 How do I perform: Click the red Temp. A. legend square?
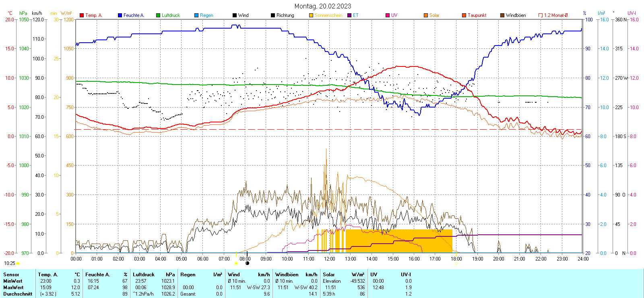coord(82,15)
